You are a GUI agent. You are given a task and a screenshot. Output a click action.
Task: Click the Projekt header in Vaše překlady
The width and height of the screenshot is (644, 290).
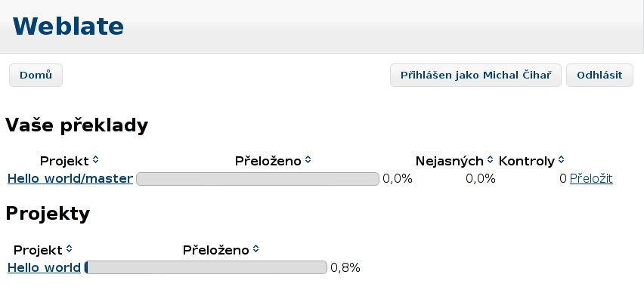64,161
